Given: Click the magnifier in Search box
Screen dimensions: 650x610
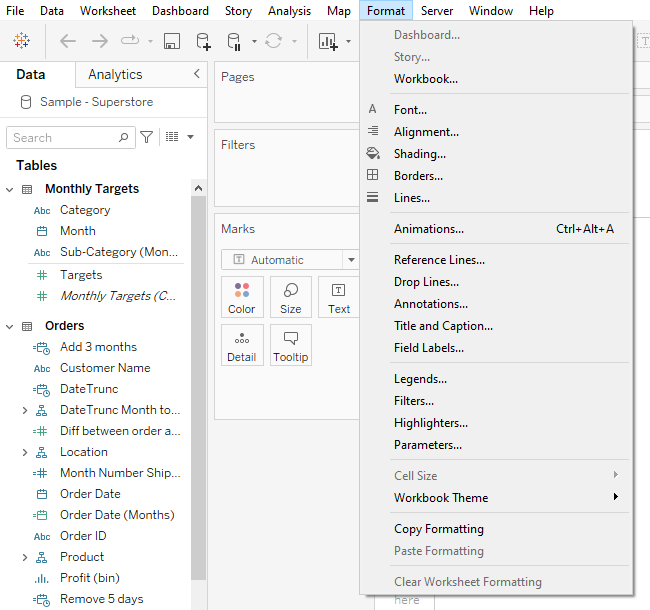Looking at the screenshot, I should click(123, 137).
